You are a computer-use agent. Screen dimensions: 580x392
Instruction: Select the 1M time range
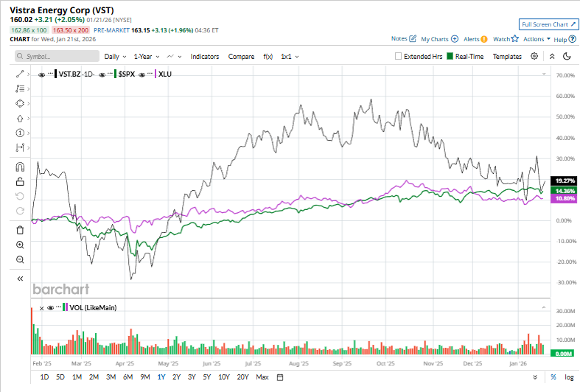click(77, 377)
